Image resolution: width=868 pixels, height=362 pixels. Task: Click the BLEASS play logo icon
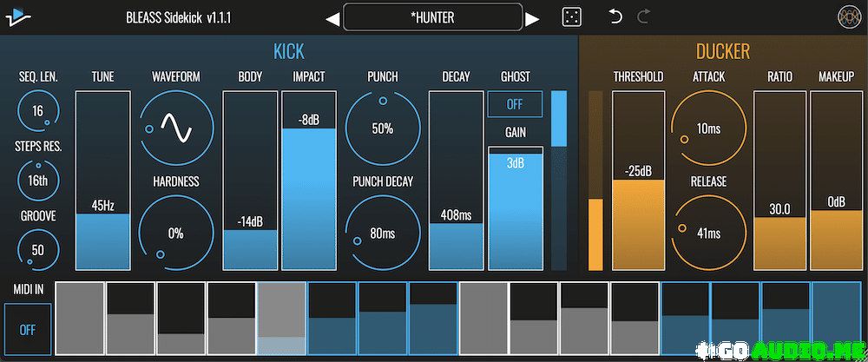coord(18,17)
